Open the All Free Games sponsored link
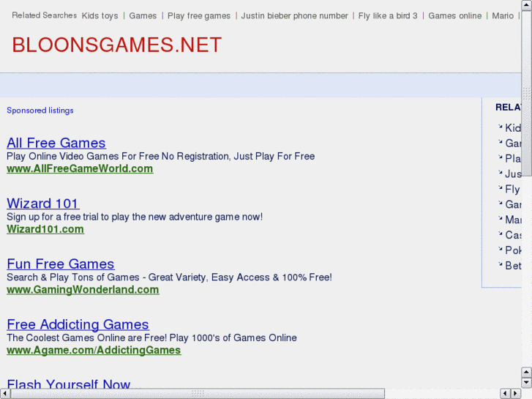 (x=56, y=143)
